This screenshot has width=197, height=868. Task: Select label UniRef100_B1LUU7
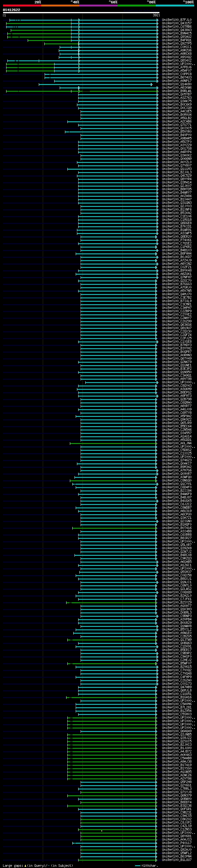point(176,860)
